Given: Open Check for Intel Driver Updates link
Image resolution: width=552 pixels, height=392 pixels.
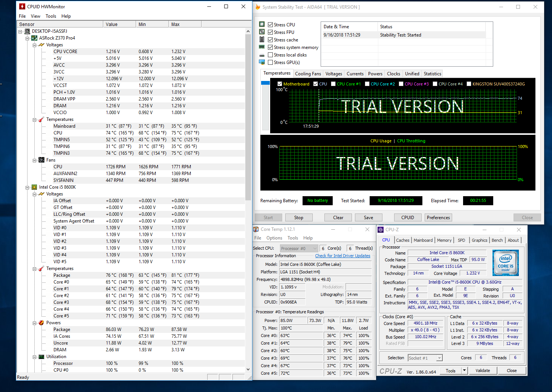Looking at the screenshot, I should point(343,256).
